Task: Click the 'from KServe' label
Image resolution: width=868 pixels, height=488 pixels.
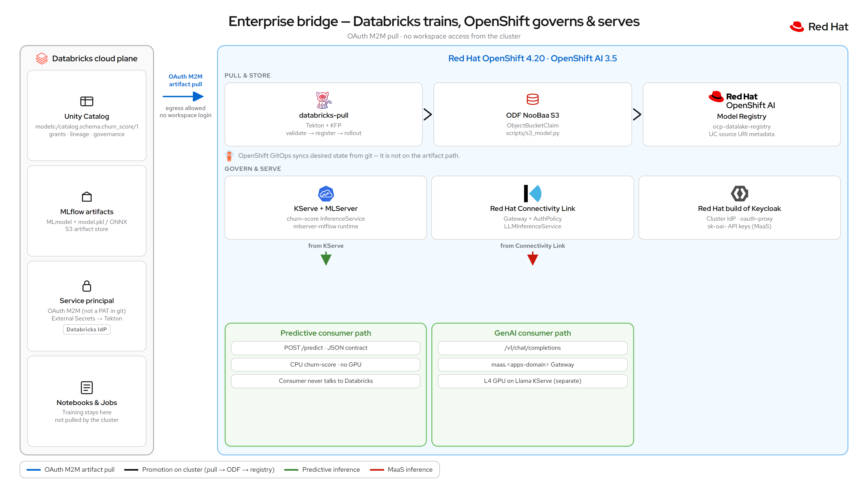Action: coord(325,246)
